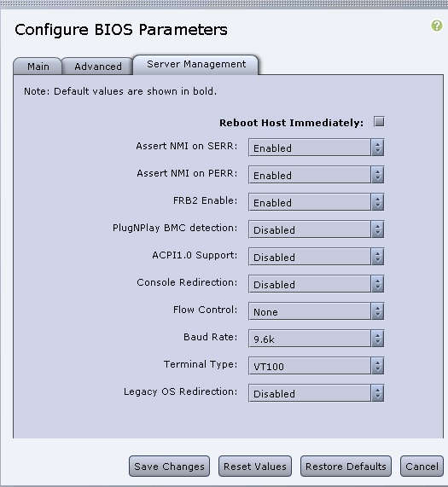Open the green help question mark icon
The height and width of the screenshot is (487, 448).
437,26
